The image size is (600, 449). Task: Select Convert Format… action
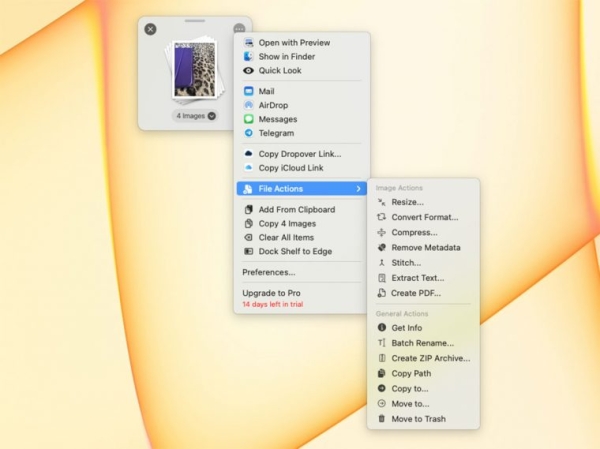click(423, 217)
